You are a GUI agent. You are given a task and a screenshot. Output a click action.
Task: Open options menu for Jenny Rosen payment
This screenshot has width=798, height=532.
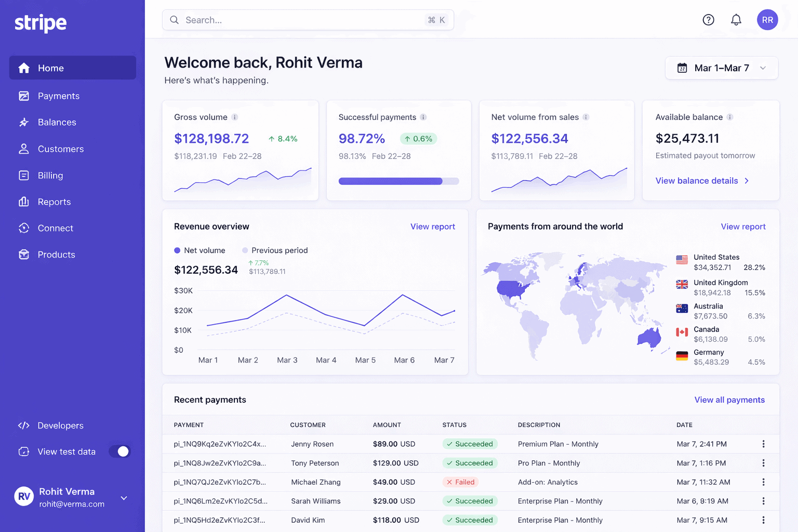pyautogui.click(x=763, y=444)
